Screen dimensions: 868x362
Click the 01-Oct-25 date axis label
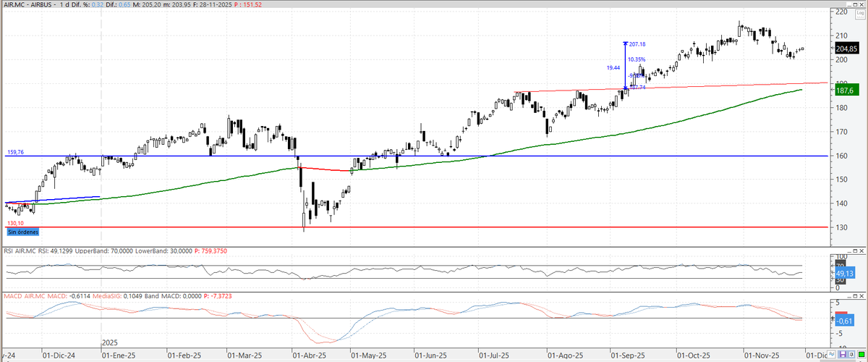click(x=692, y=355)
